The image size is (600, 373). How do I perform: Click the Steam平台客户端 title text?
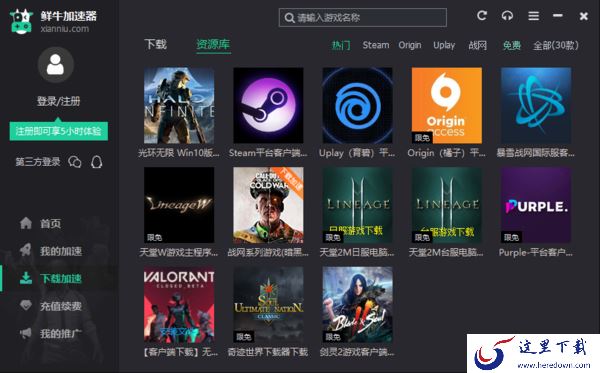[268, 153]
